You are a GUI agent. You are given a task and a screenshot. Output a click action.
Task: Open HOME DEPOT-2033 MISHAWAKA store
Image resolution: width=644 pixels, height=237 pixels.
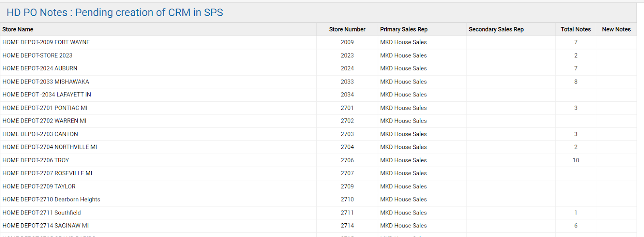[45, 82]
